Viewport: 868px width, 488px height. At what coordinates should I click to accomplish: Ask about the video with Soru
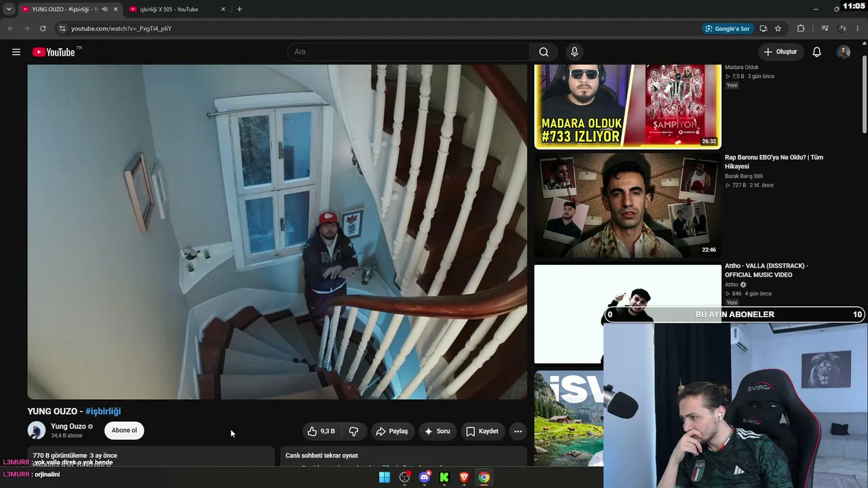click(x=437, y=431)
